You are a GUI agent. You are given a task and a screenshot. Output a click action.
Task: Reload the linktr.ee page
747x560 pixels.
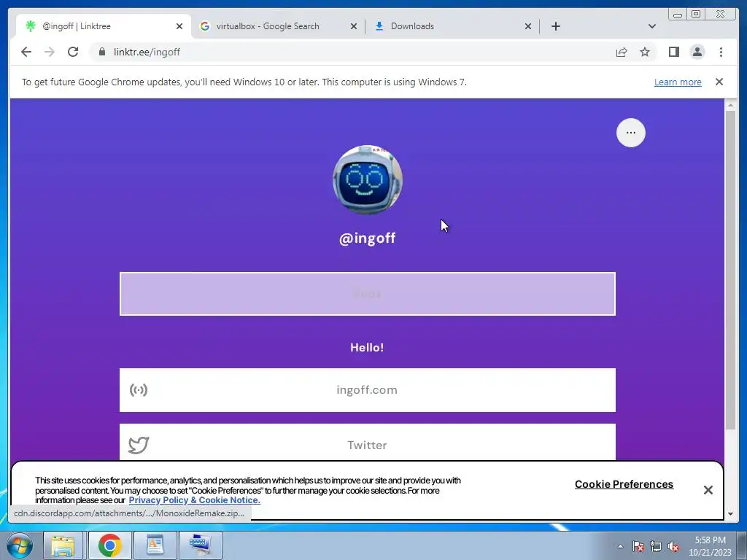pos(73,52)
